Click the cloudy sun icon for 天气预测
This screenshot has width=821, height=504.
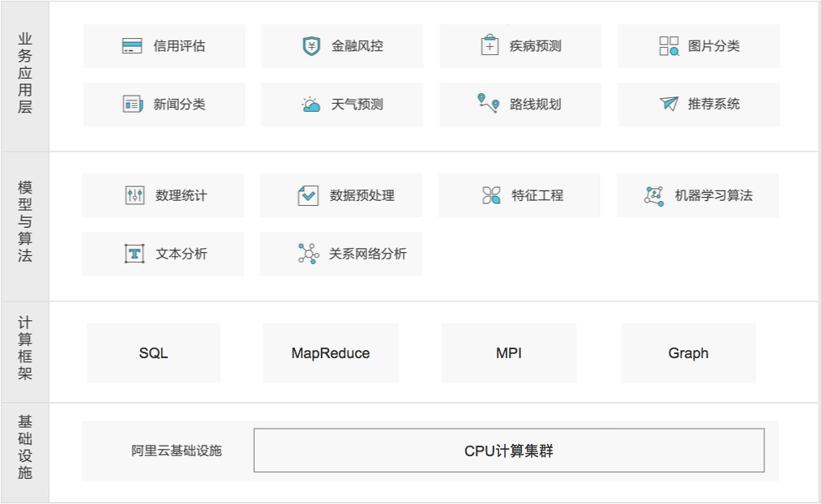pos(311,104)
